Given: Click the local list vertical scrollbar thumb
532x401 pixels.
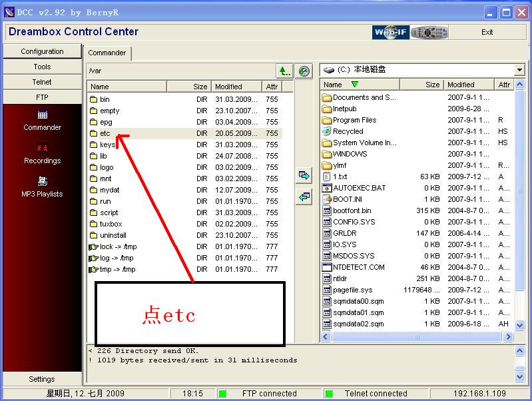Looking at the screenshot, I should tap(519, 191).
